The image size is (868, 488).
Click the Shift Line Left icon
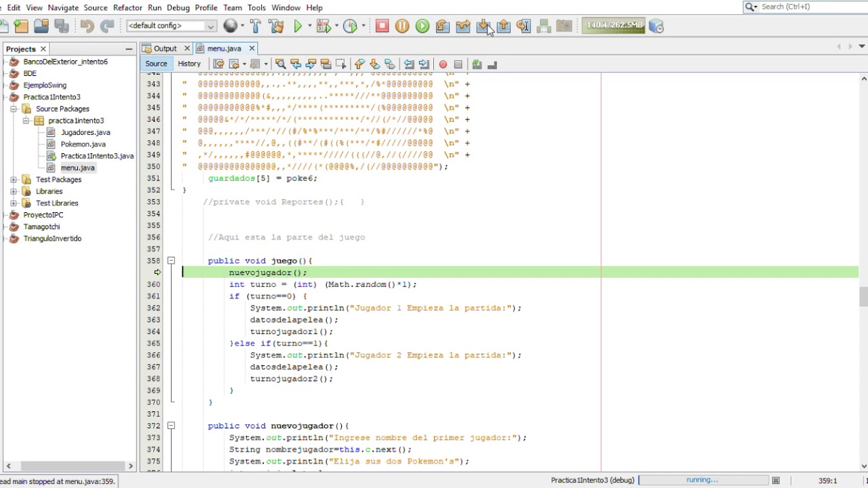(409, 64)
